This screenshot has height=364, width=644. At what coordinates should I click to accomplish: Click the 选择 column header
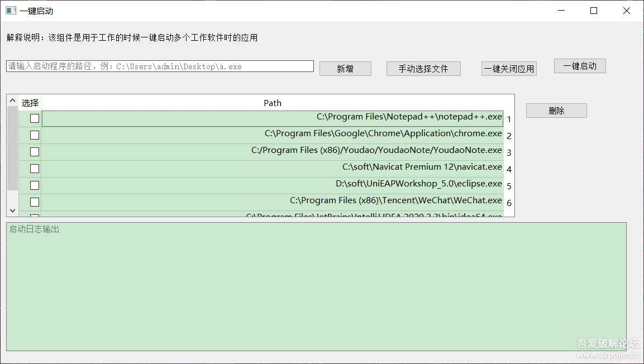coord(30,103)
